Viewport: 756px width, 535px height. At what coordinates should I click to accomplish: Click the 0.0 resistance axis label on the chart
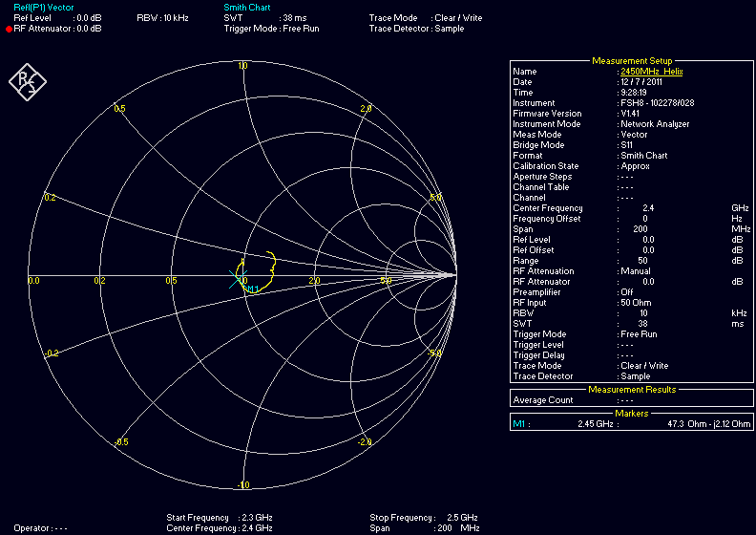33,280
